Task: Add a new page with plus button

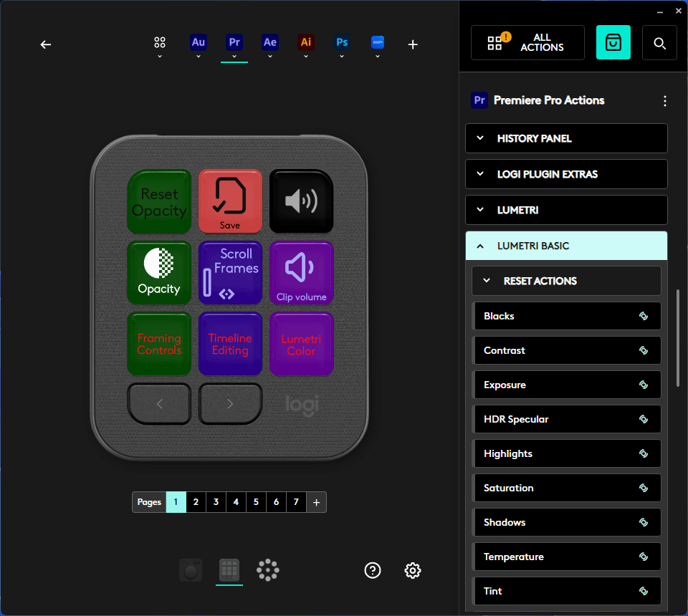Action: pos(316,502)
